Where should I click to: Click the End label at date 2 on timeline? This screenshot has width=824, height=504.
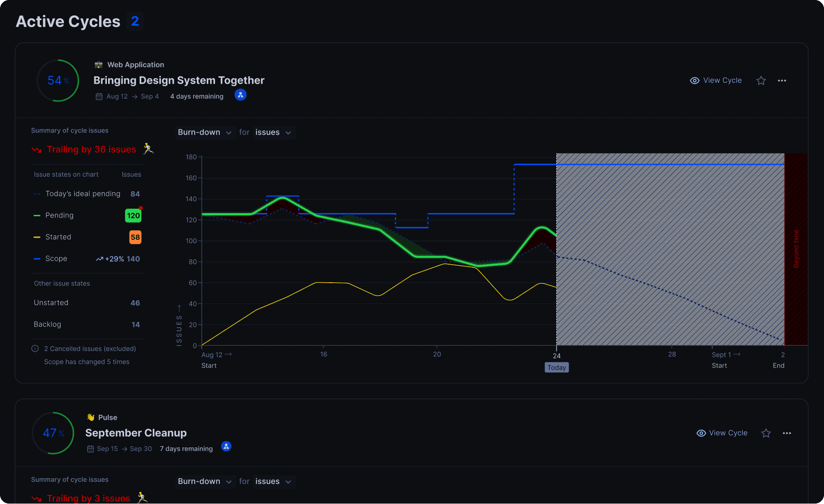pos(779,366)
